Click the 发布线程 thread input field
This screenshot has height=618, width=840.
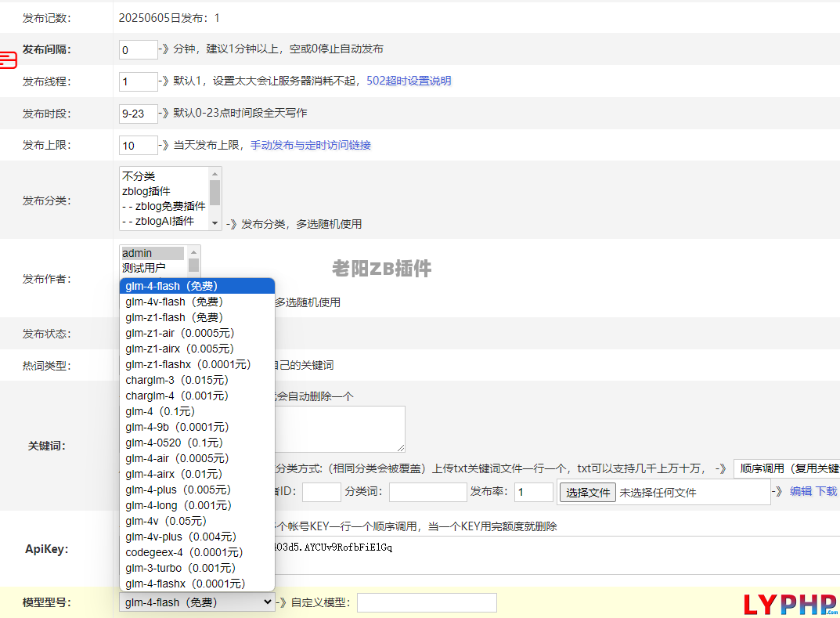click(139, 81)
